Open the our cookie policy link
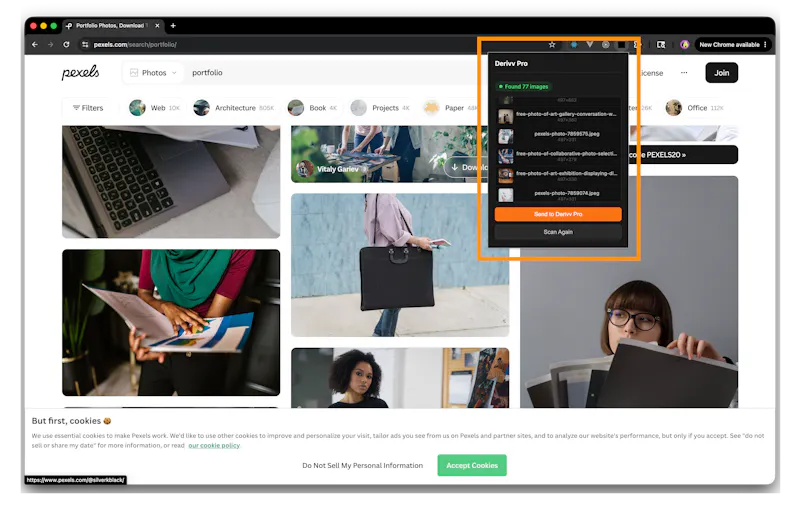 coord(214,446)
